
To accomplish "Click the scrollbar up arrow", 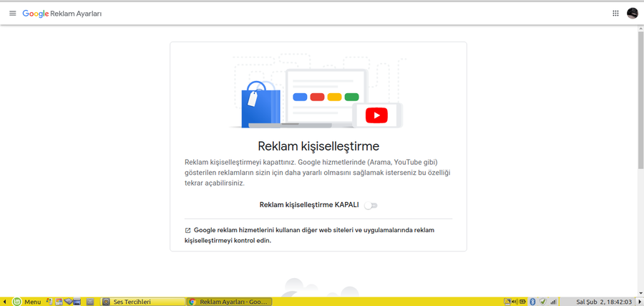I will (x=640, y=27).
